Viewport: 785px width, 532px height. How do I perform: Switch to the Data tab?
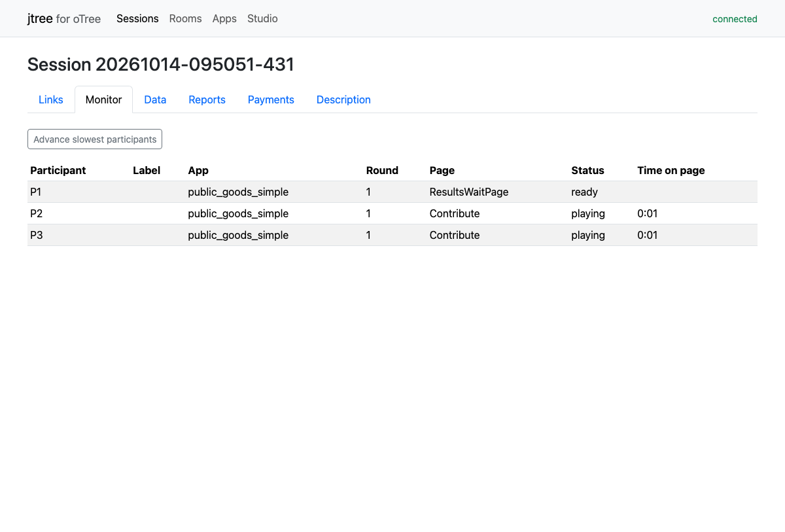pos(155,99)
